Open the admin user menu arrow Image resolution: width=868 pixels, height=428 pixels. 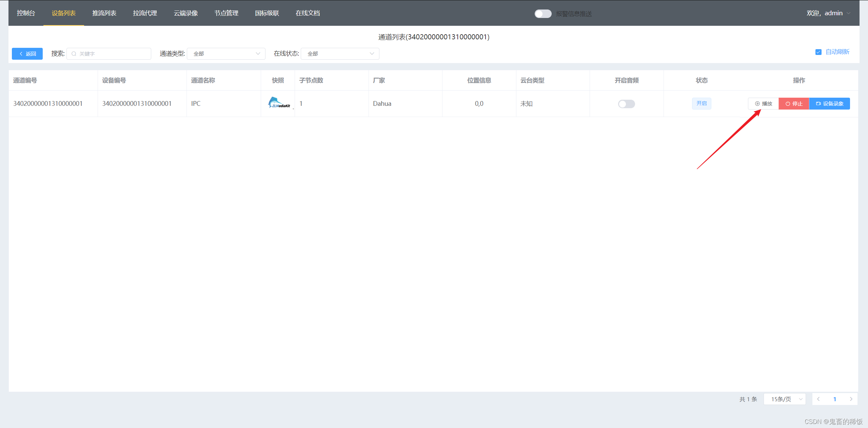(x=849, y=13)
